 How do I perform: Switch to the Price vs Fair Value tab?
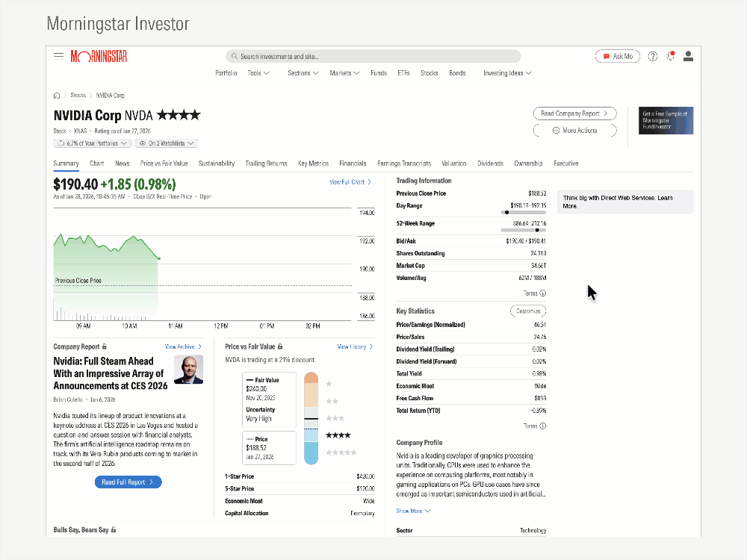click(x=164, y=164)
